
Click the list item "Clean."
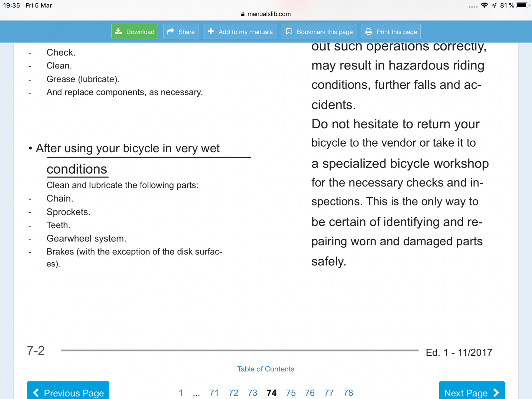pyautogui.click(x=59, y=66)
